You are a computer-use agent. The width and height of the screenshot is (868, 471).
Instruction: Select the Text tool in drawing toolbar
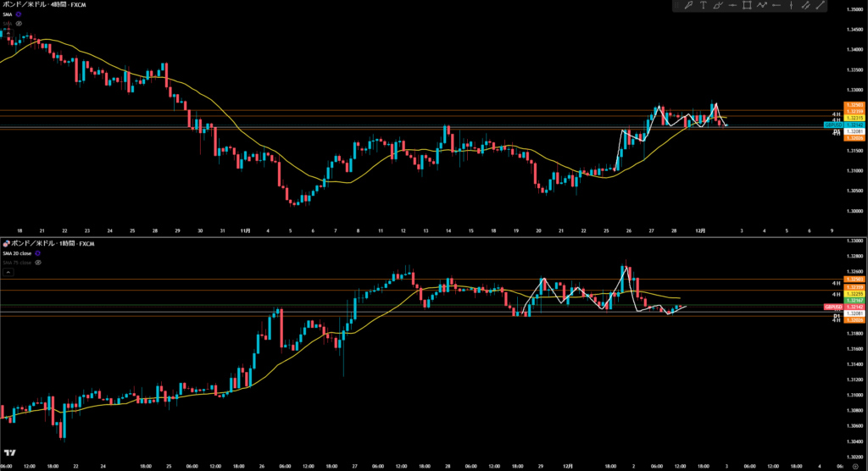(704, 6)
